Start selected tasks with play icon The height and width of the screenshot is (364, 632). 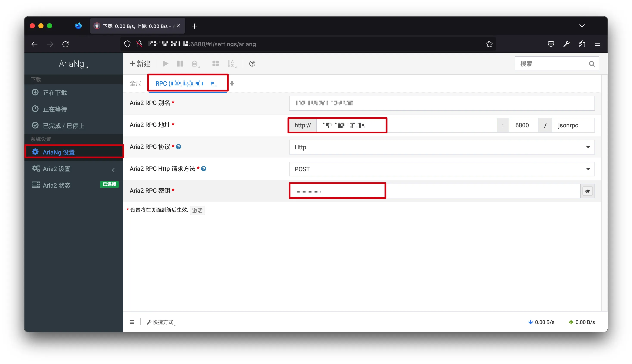click(165, 64)
